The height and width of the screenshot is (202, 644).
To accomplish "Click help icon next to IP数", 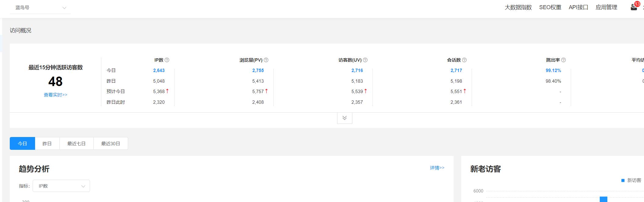I will click(167, 60).
